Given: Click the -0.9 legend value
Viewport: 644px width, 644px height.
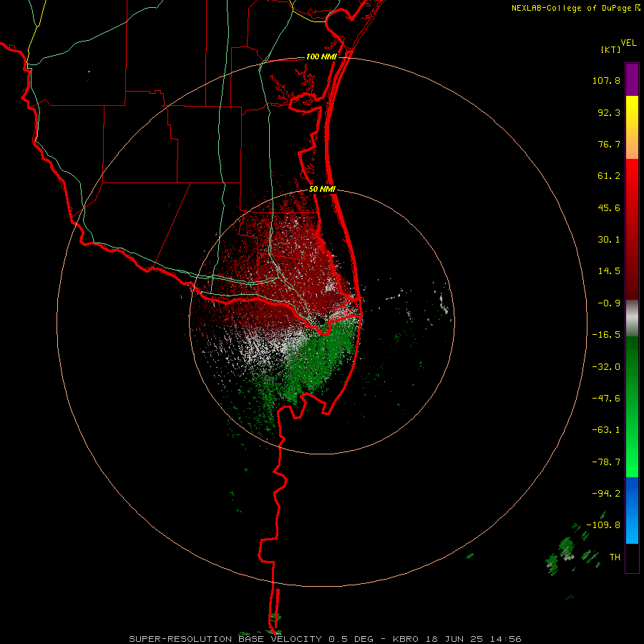Looking at the screenshot, I should click(x=609, y=303).
